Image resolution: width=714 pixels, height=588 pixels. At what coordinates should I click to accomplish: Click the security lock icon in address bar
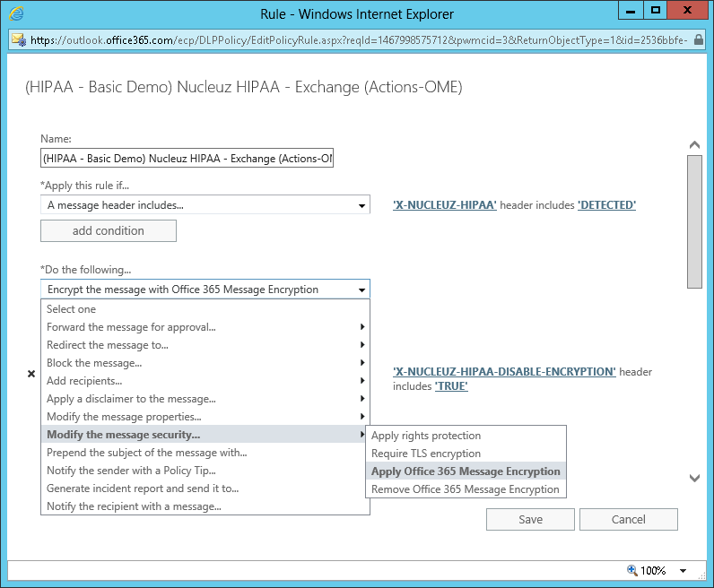[x=698, y=39]
